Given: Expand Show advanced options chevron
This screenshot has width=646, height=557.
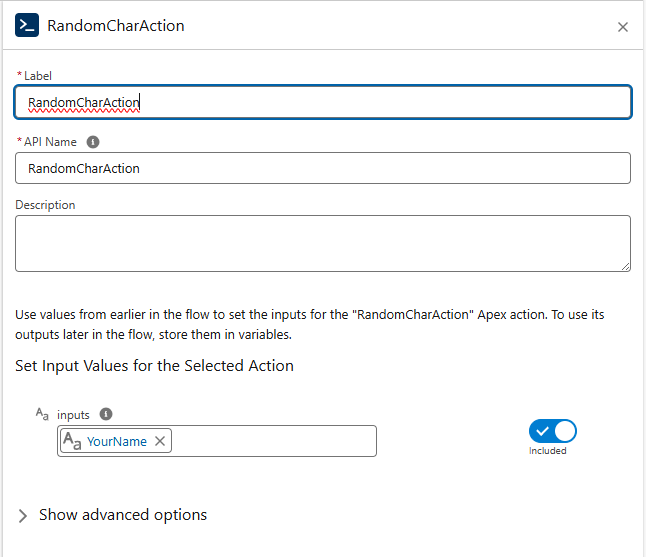Looking at the screenshot, I should 23,515.
